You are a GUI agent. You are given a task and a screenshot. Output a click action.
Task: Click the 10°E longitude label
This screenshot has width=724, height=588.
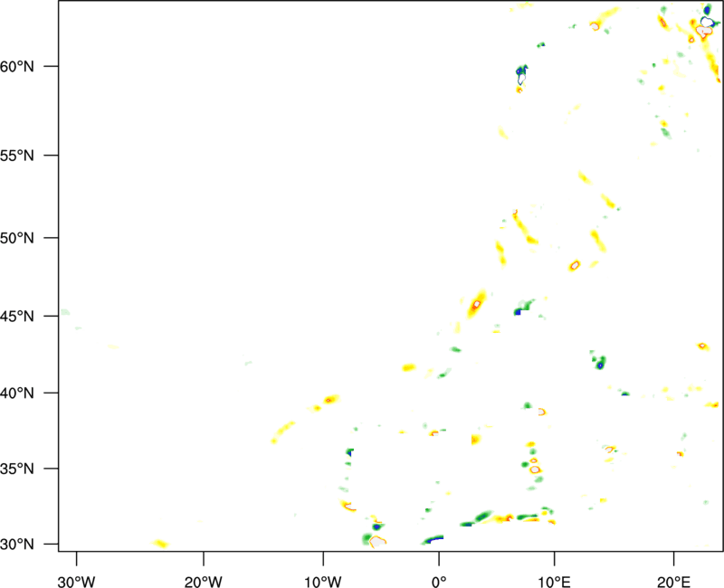554,582
